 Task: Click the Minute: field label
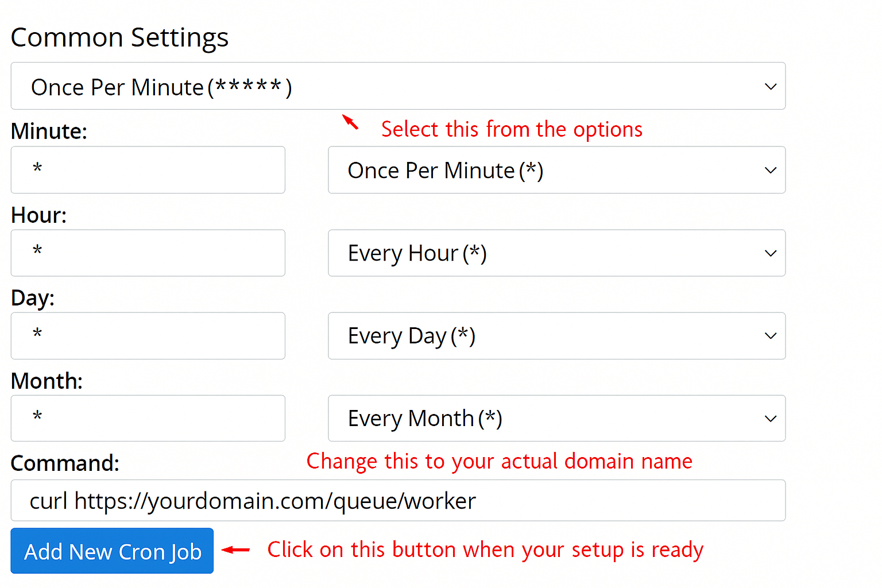tap(49, 131)
